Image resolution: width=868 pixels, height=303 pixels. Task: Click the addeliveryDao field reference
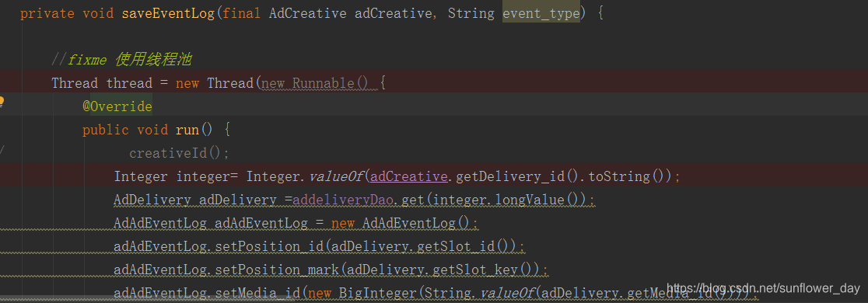pos(343,200)
